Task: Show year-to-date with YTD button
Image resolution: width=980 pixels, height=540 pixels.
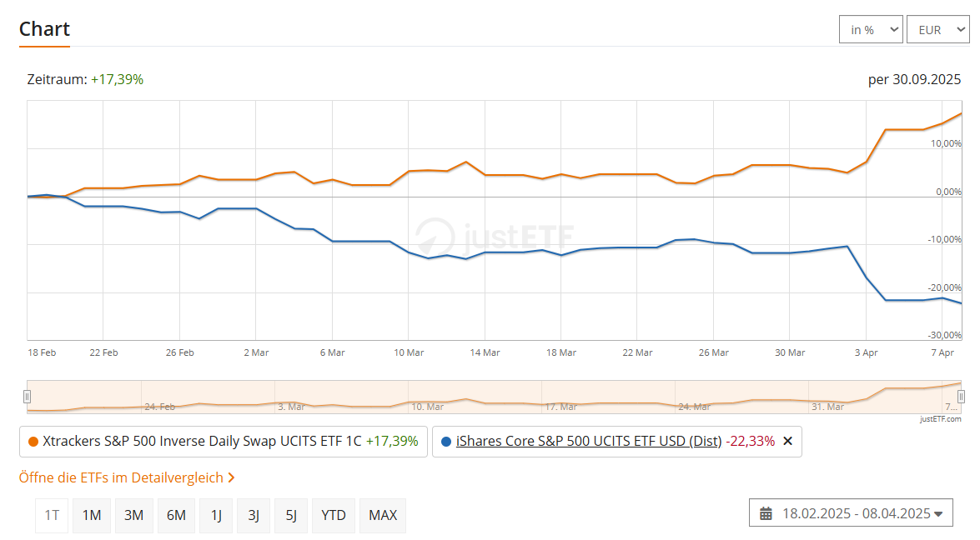Action: 334,515
